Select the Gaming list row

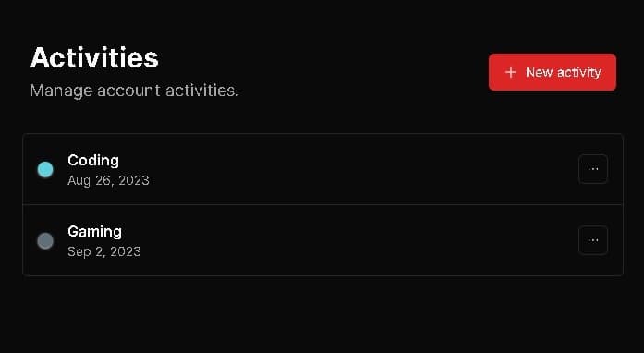click(322, 240)
